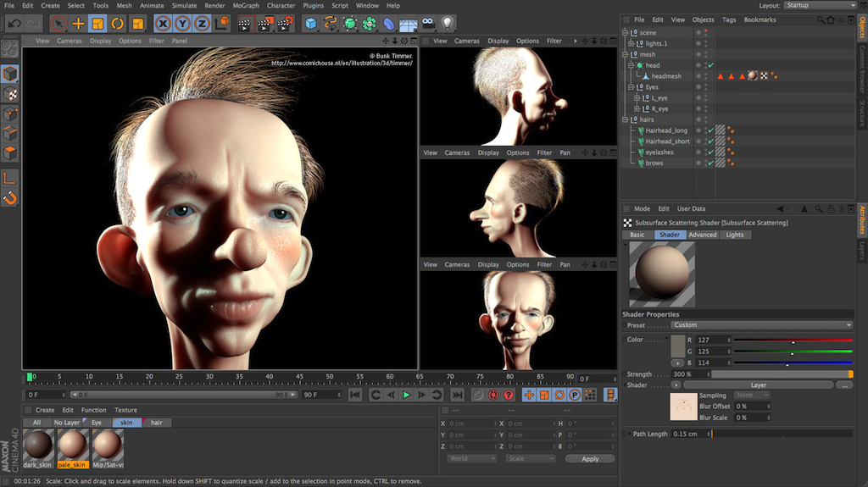This screenshot has height=487, width=868.
Task: Add a cube primitive object
Action: tap(311, 23)
